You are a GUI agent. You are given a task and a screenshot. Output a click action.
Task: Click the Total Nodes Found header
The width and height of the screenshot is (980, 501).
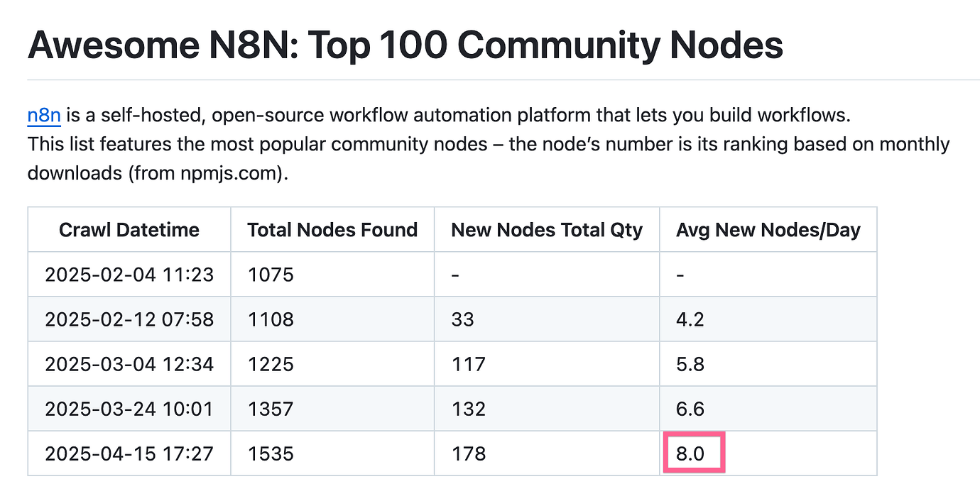click(x=332, y=230)
